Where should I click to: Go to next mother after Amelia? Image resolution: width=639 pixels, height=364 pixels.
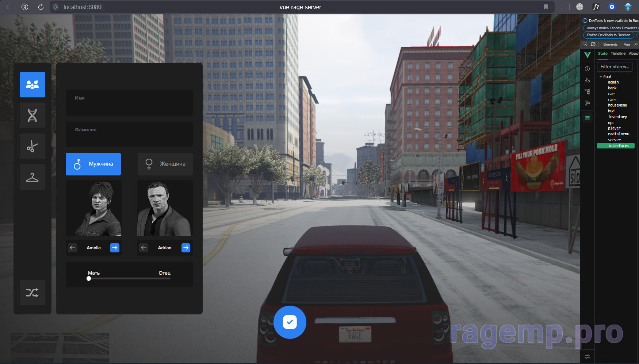tap(115, 248)
